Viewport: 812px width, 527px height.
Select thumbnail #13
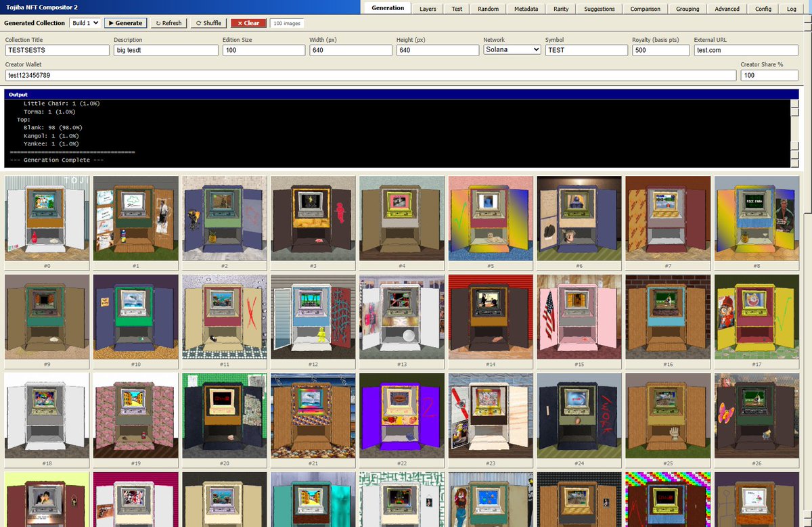(402, 321)
